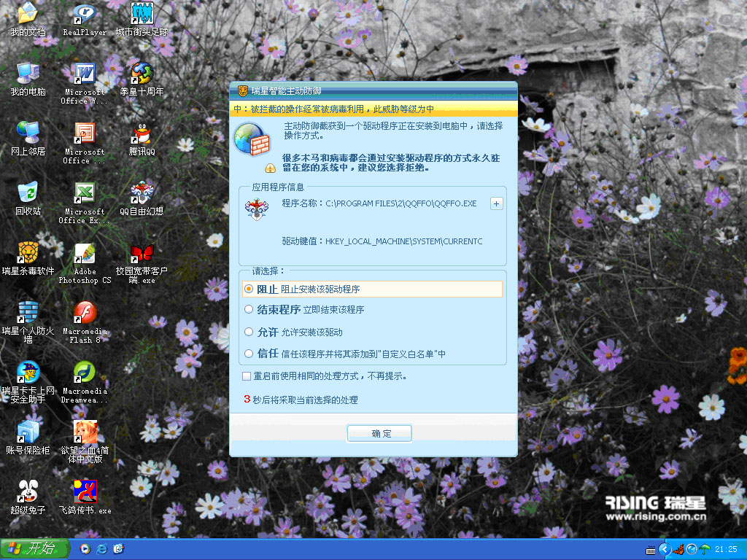Screen dimensions: 747x560
Task: Select 允许 allow driver install option
Action: pyautogui.click(x=293, y=332)
